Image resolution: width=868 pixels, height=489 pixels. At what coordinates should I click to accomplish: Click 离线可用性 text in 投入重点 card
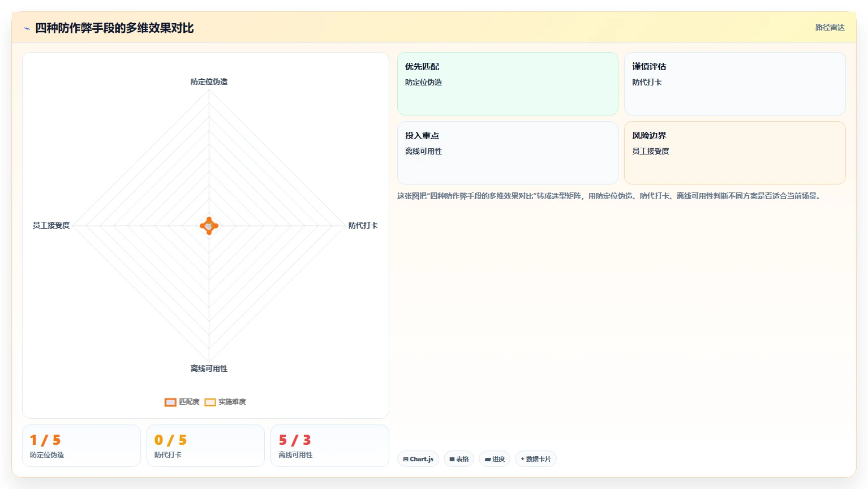pyautogui.click(x=423, y=151)
